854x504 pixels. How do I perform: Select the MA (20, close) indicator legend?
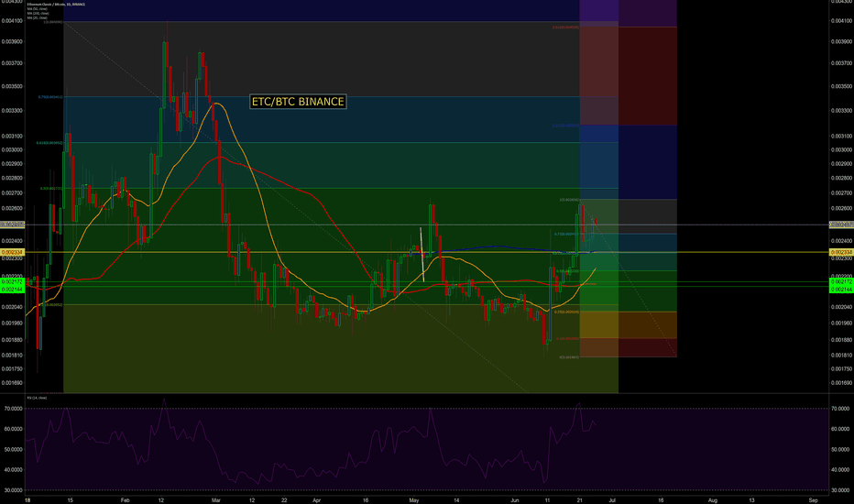[37, 17]
